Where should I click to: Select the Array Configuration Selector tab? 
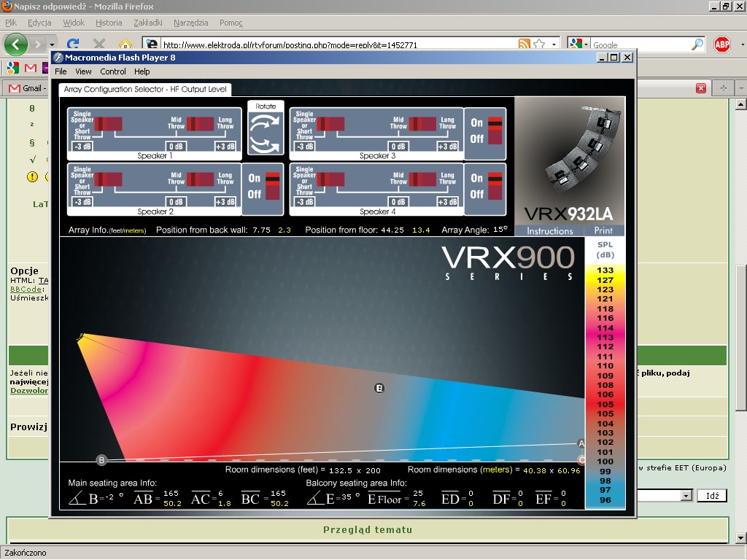(x=145, y=89)
